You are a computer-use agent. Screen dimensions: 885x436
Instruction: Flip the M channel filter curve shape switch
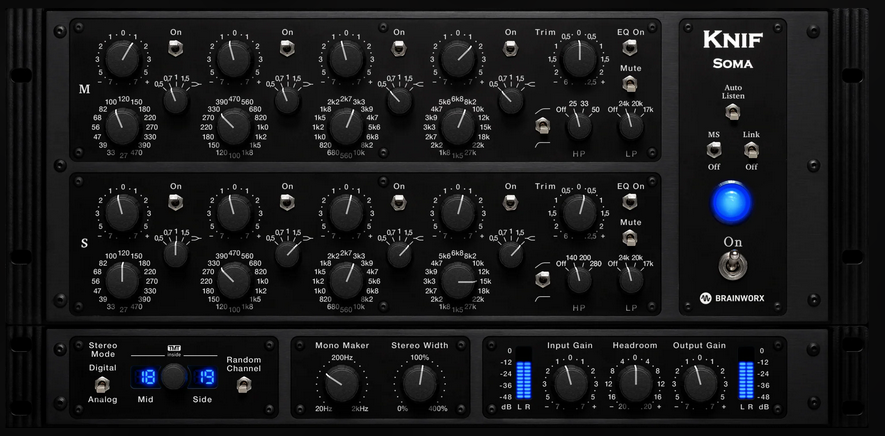[x=542, y=125]
